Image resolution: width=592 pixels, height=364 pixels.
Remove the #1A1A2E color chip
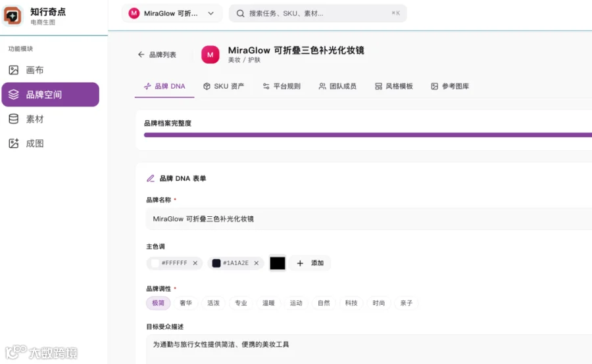point(257,263)
